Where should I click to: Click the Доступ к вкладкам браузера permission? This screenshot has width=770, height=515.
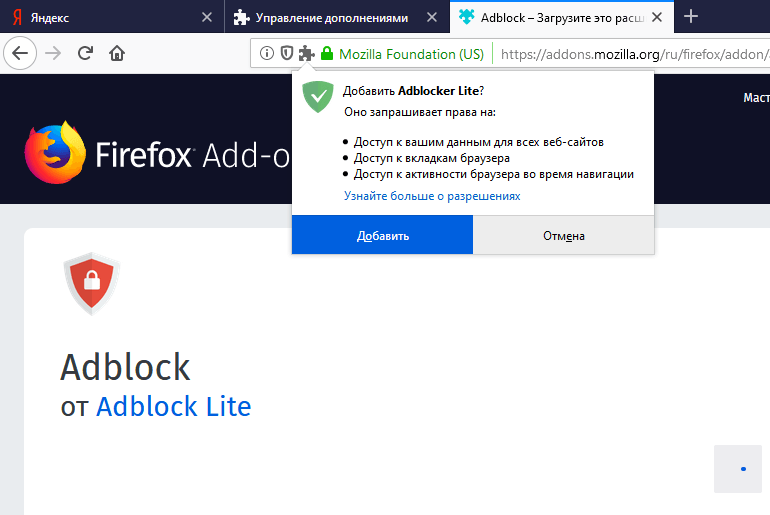click(432, 158)
